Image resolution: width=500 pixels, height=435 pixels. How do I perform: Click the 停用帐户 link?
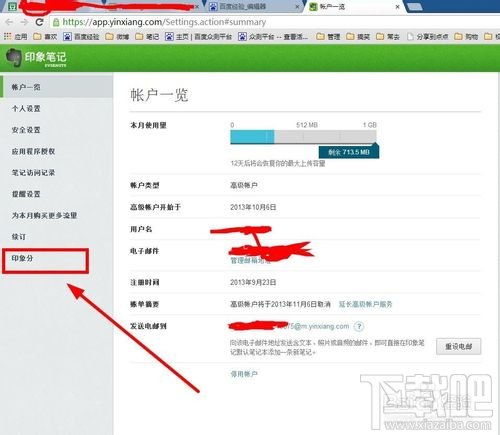point(244,374)
